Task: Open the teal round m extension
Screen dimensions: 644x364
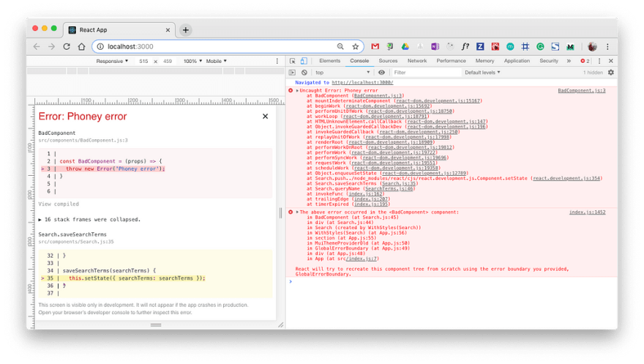Action: click(510, 46)
